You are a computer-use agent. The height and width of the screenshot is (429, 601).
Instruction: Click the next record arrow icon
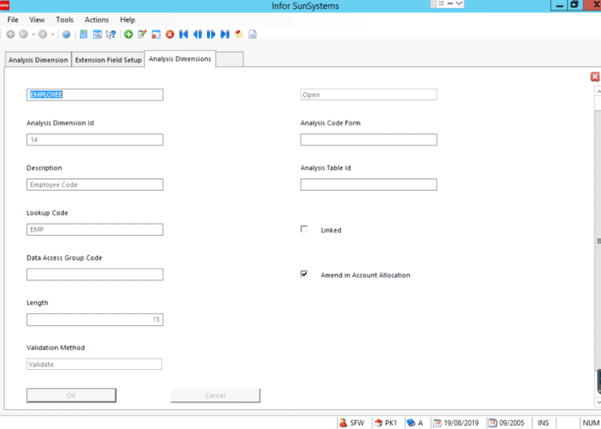(211, 34)
